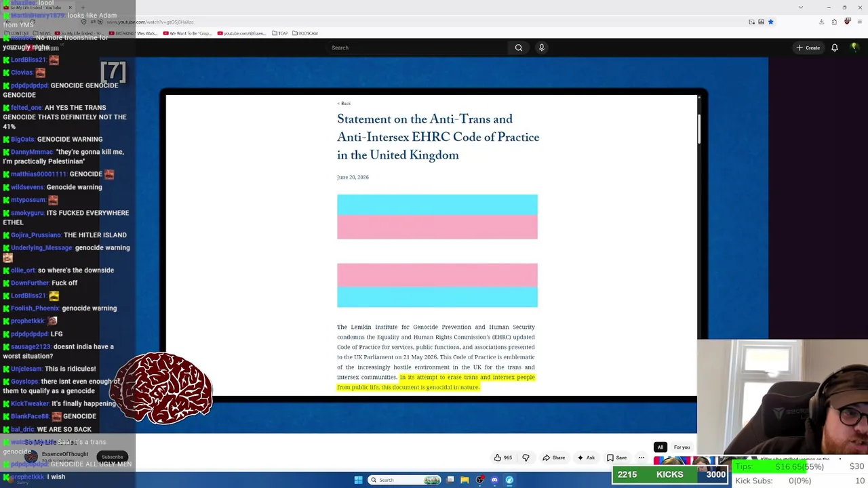The height and width of the screenshot is (488, 868).
Task: Dislike the video with thumbs-down icon
Action: click(526, 457)
